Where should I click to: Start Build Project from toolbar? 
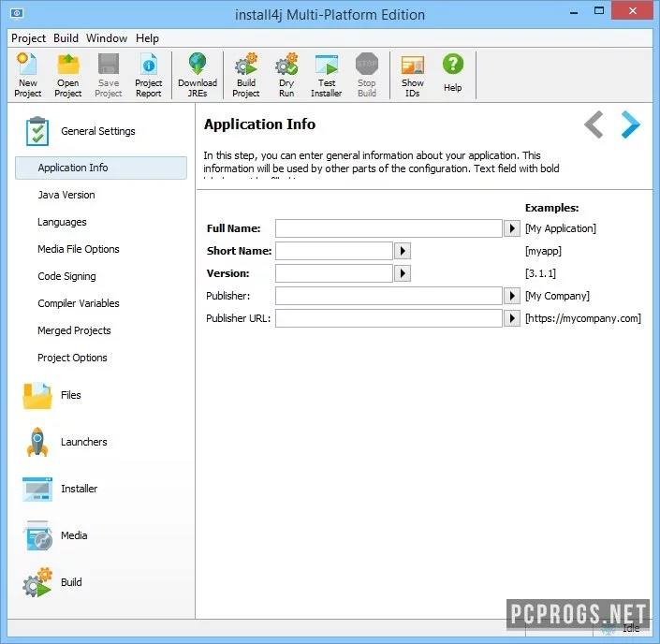click(246, 75)
